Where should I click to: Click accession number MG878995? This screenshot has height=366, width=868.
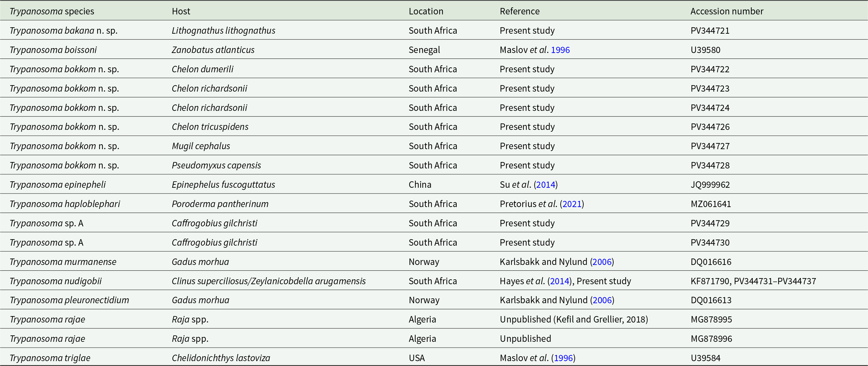click(711, 319)
